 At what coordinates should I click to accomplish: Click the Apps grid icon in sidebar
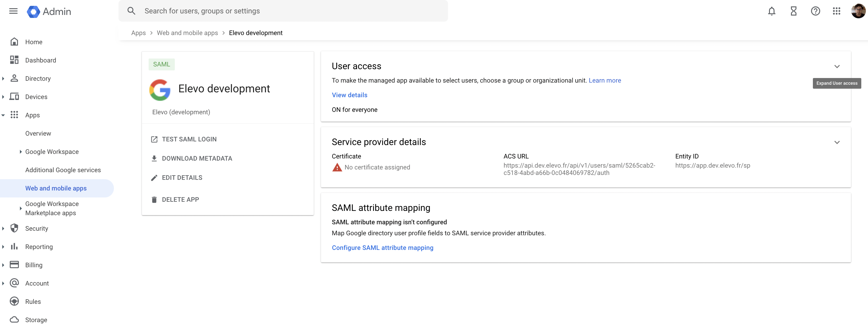[14, 115]
